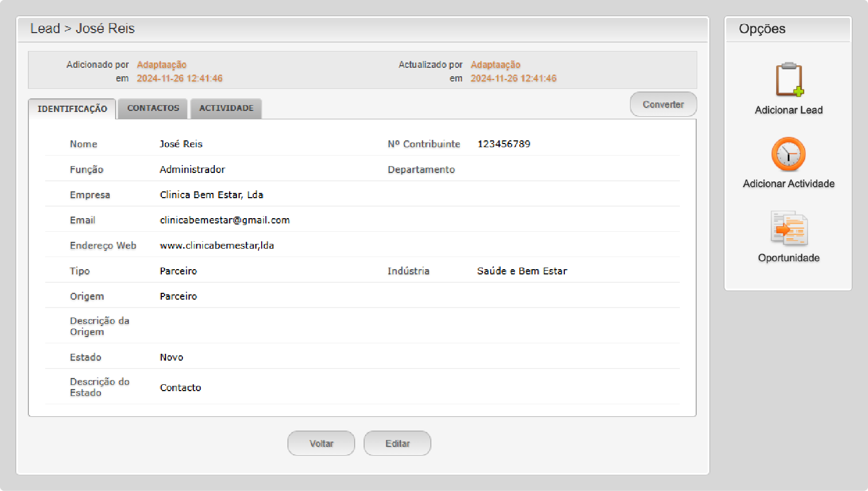Image resolution: width=868 pixels, height=491 pixels.
Task: Click the Adicionar Actividade clock icon
Action: pos(788,155)
